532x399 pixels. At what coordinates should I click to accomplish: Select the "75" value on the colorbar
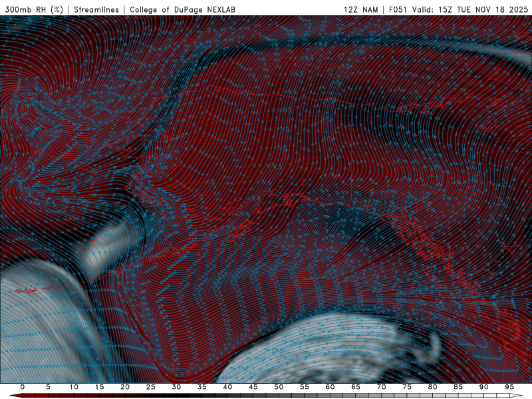coord(407,387)
